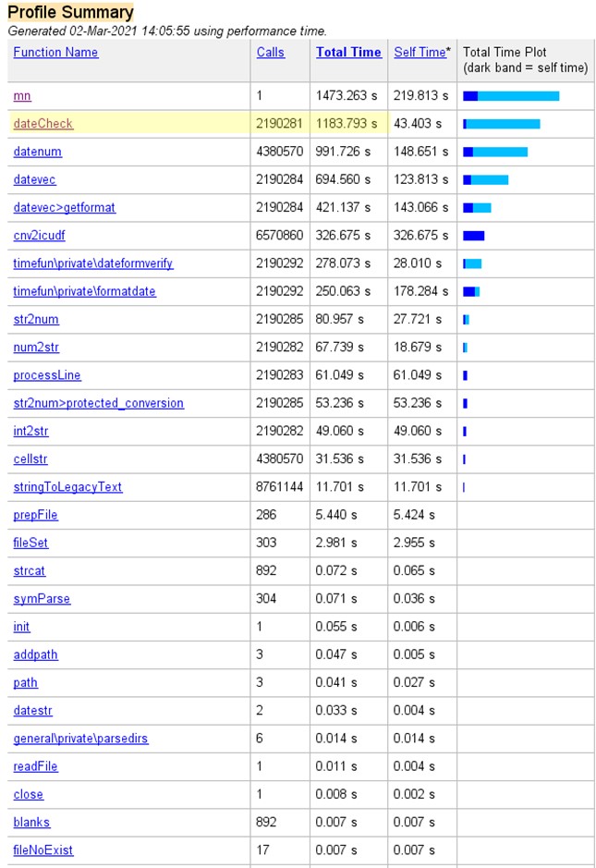Image resolution: width=596 pixels, height=868 pixels.
Task: Click the stringToLegacyText link
Action: (67, 487)
